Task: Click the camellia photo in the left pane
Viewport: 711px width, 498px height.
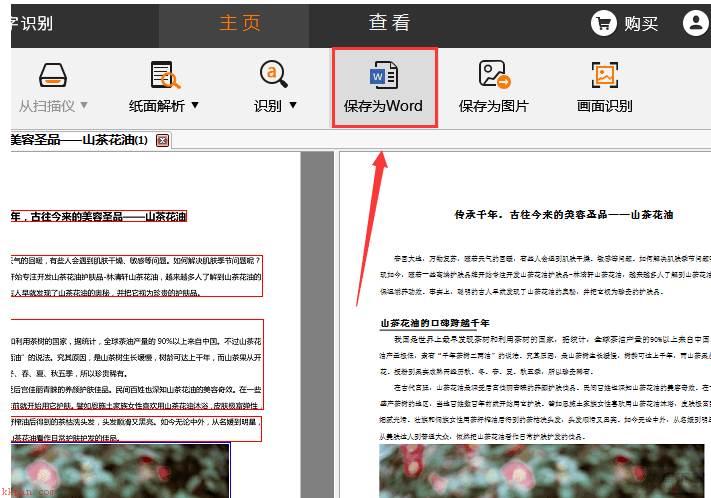Action: pos(121,471)
